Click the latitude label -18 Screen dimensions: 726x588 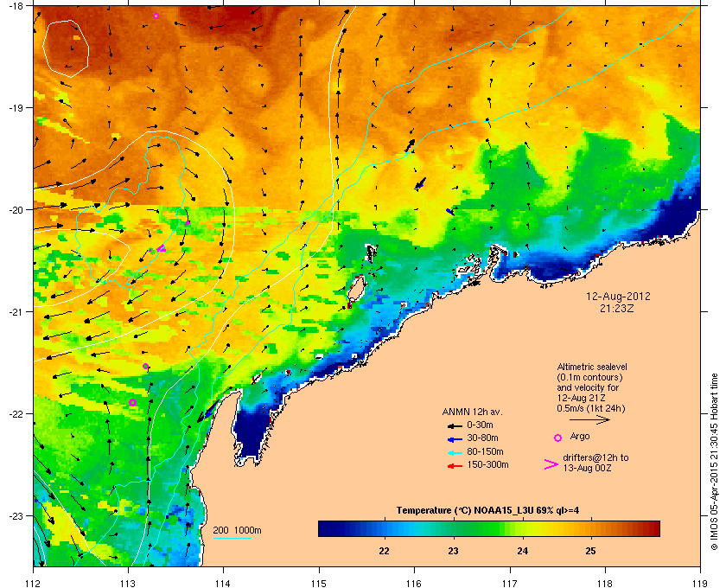(x=16, y=5)
